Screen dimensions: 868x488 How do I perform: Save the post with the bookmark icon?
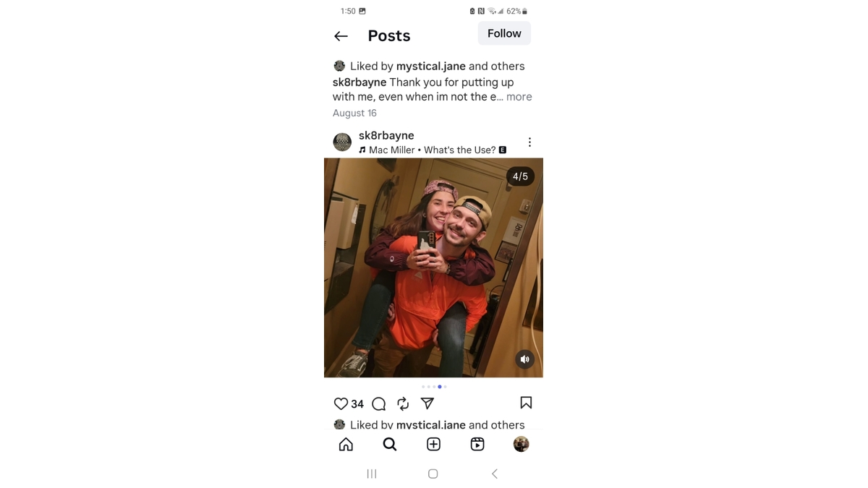pos(526,403)
